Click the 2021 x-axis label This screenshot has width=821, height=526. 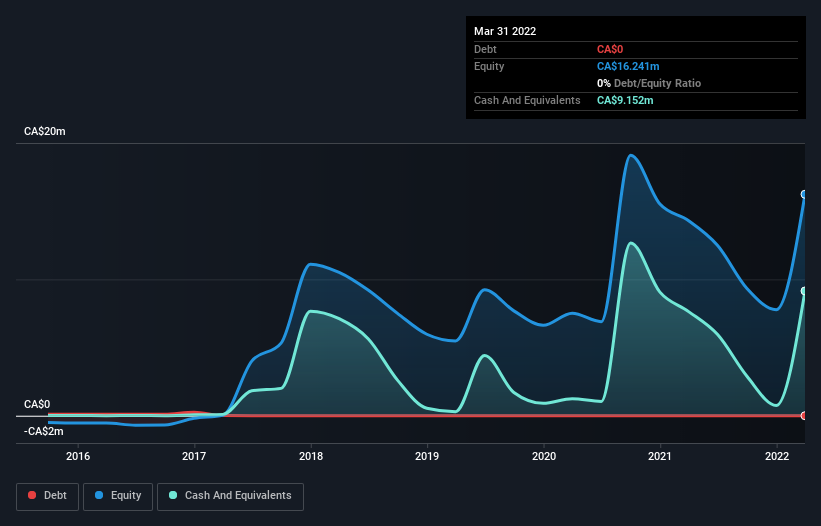[660, 456]
